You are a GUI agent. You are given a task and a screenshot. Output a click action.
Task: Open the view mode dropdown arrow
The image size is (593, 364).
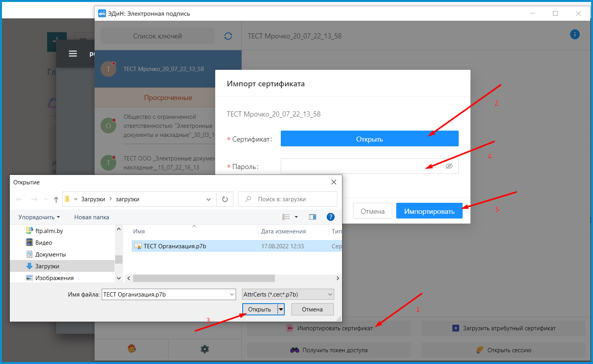click(296, 217)
